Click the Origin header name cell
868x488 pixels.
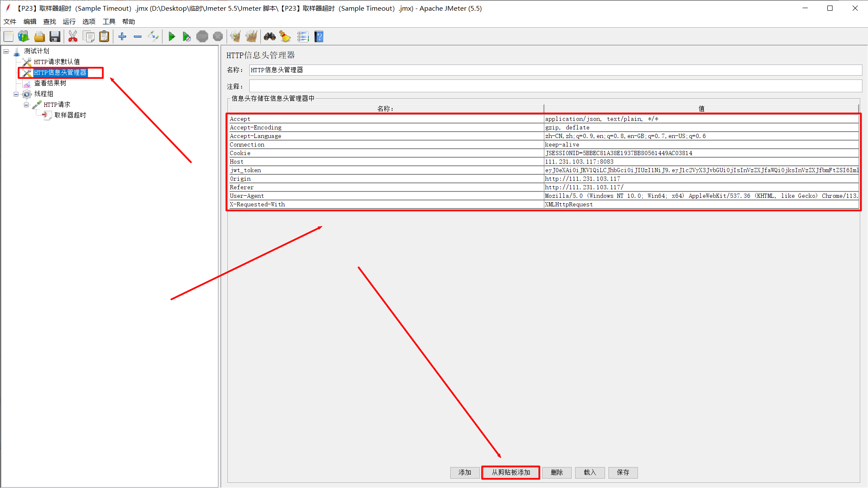[386, 179]
